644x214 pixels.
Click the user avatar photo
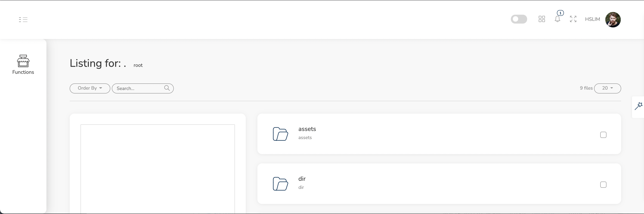613,20
